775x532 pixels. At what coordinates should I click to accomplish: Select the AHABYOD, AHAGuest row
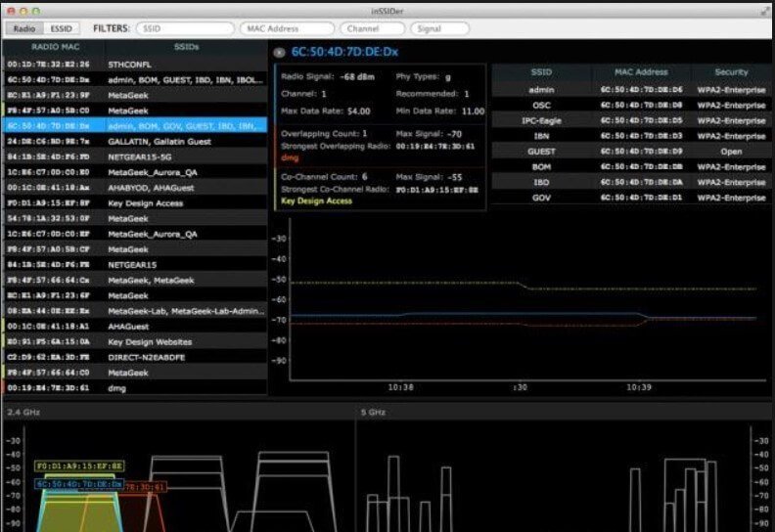point(135,188)
